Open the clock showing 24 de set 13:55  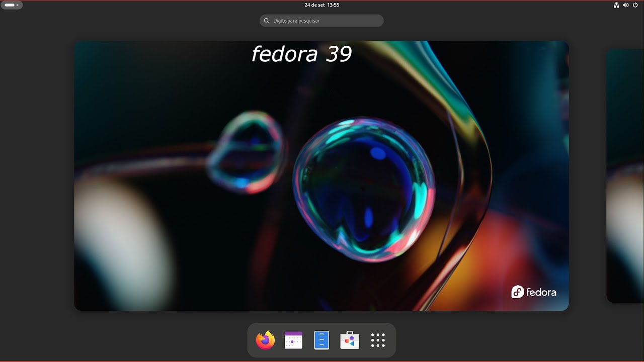point(322,5)
